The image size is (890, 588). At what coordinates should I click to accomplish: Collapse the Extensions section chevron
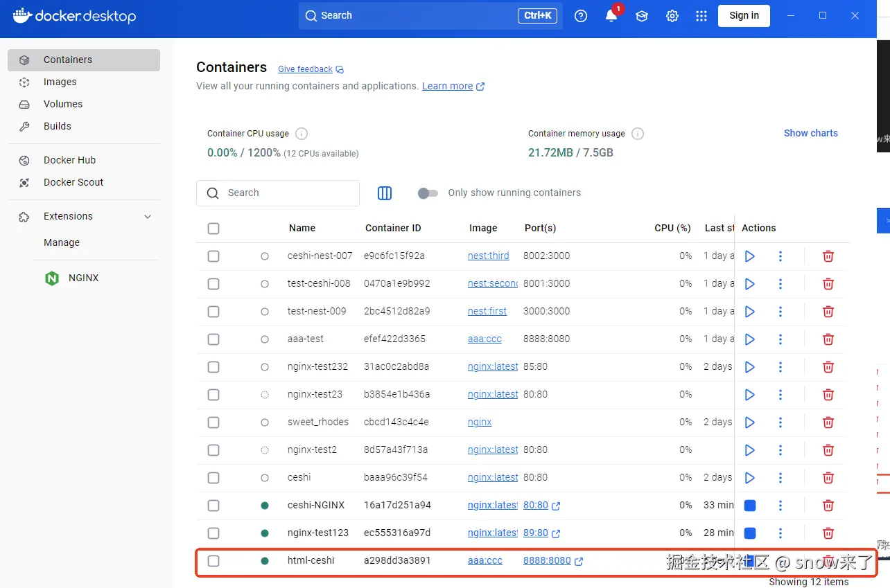148,217
